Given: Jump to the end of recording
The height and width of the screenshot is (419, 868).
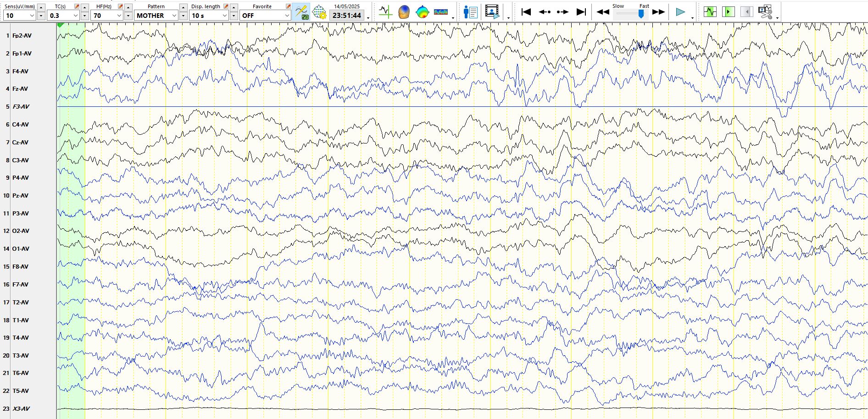Looking at the screenshot, I should click(581, 12).
